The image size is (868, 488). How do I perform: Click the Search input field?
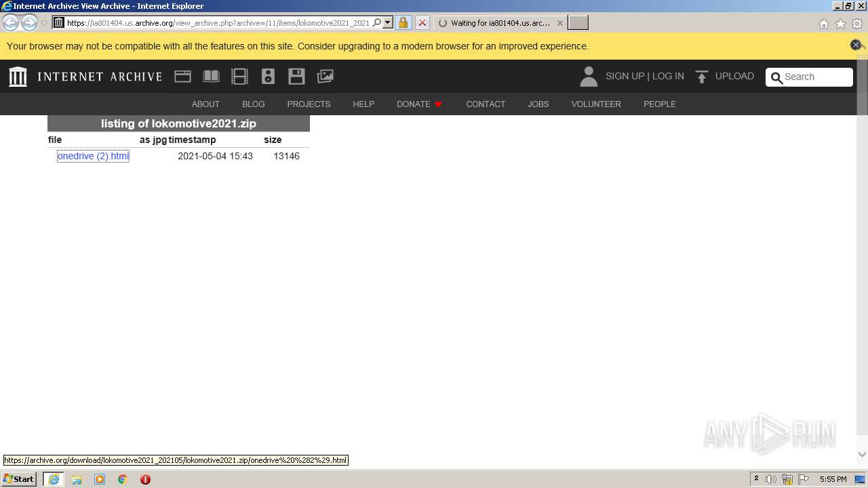816,77
